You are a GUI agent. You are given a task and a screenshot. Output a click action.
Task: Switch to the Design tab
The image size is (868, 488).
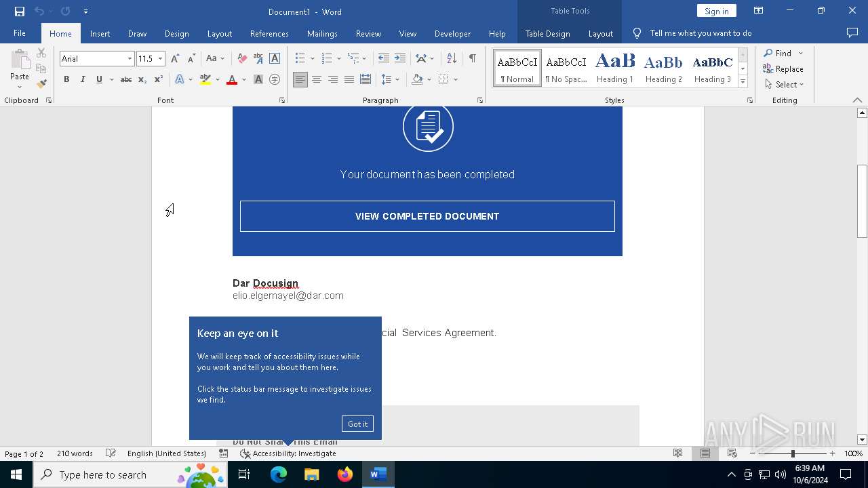176,34
